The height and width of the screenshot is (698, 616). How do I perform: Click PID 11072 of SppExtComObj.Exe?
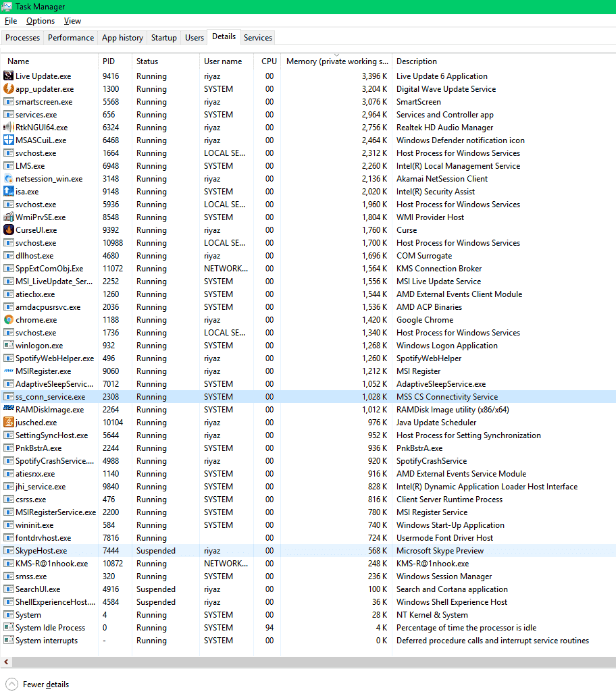click(x=113, y=269)
